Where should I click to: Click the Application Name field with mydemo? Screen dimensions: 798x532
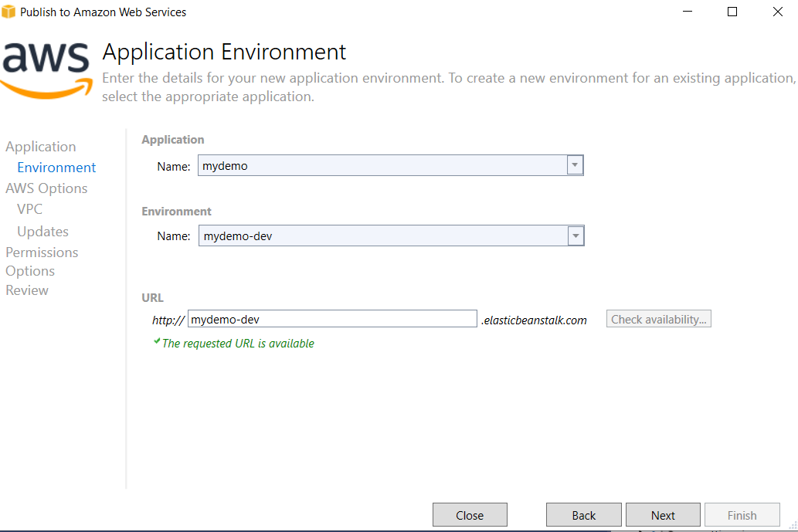coord(390,165)
